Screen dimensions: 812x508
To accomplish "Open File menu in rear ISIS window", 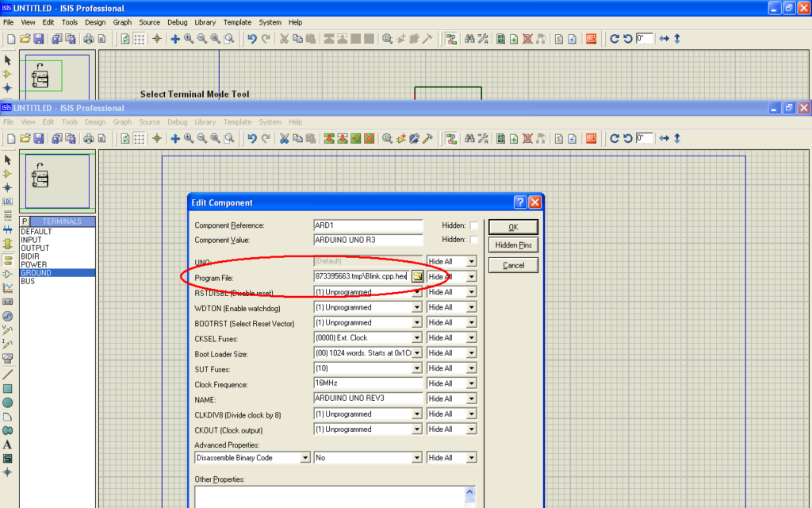I will 8,22.
